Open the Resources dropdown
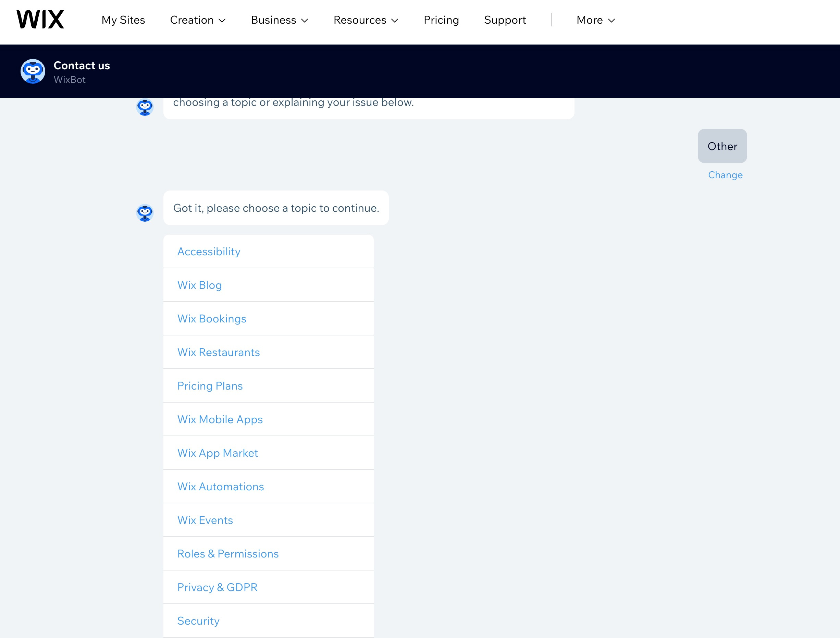 point(365,20)
